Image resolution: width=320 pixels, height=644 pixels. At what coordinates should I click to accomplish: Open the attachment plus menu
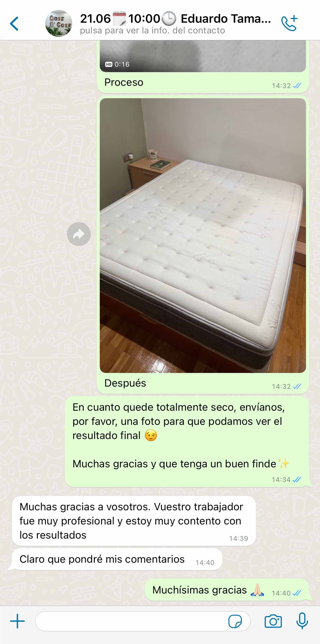[17, 621]
